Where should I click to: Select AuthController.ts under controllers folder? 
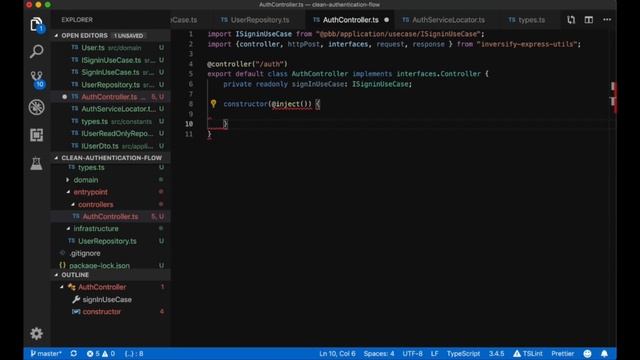coord(110,216)
